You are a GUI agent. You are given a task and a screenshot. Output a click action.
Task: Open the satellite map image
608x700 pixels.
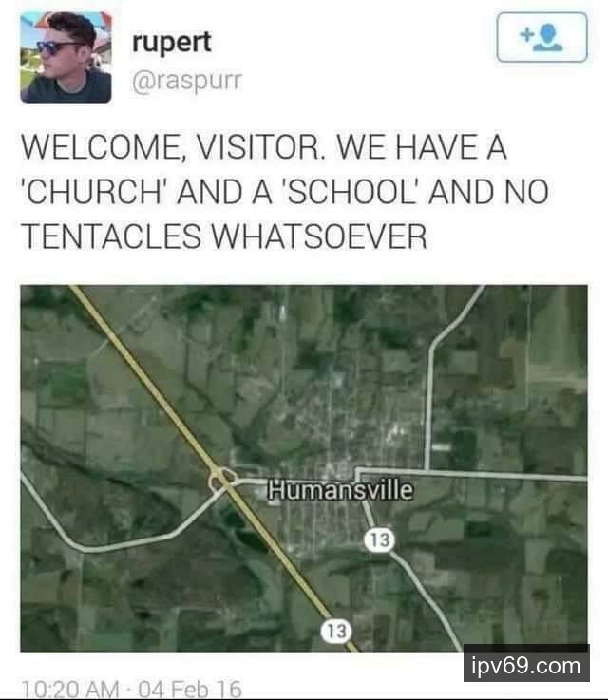tap(304, 468)
